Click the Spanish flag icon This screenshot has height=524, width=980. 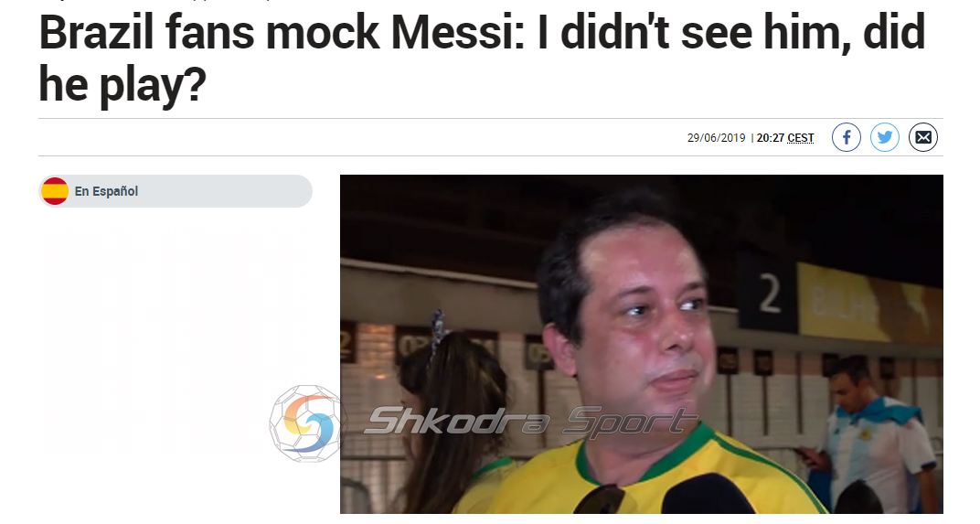(55, 191)
